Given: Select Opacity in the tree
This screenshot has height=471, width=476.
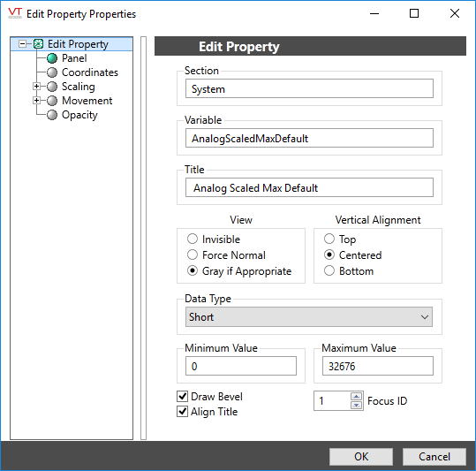Looking at the screenshot, I should [x=79, y=115].
